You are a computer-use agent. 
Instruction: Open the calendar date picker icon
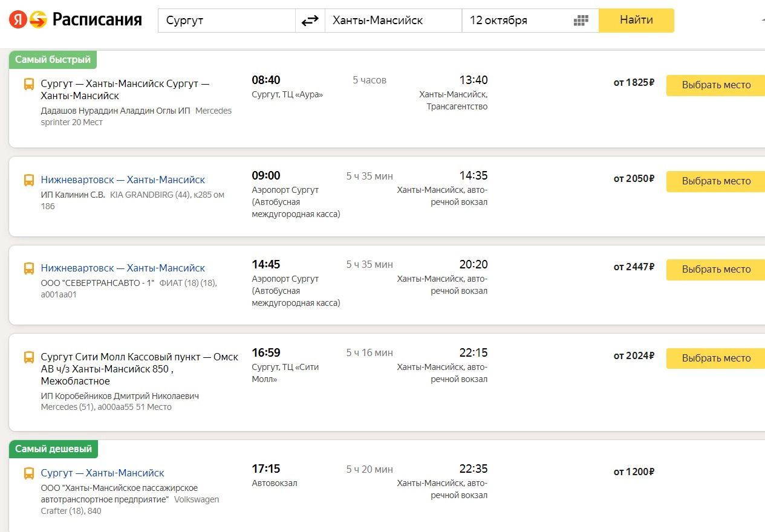pos(581,21)
